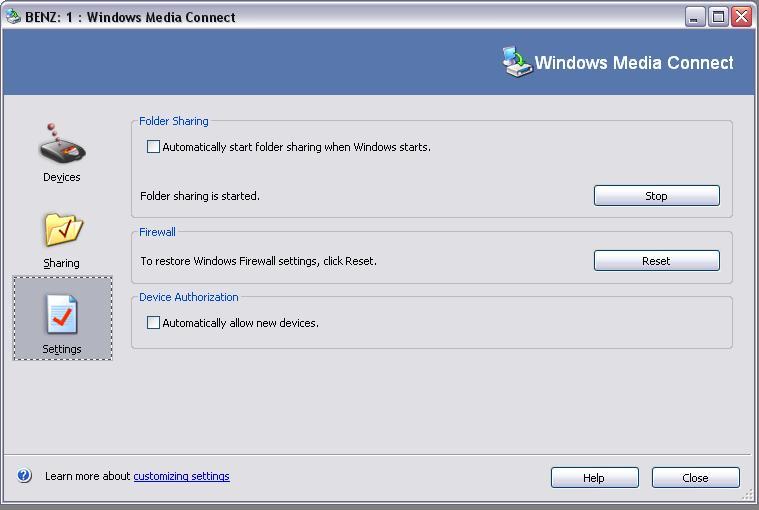Click the Windows Media Connect logo icon
759x510 pixels.
point(516,61)
